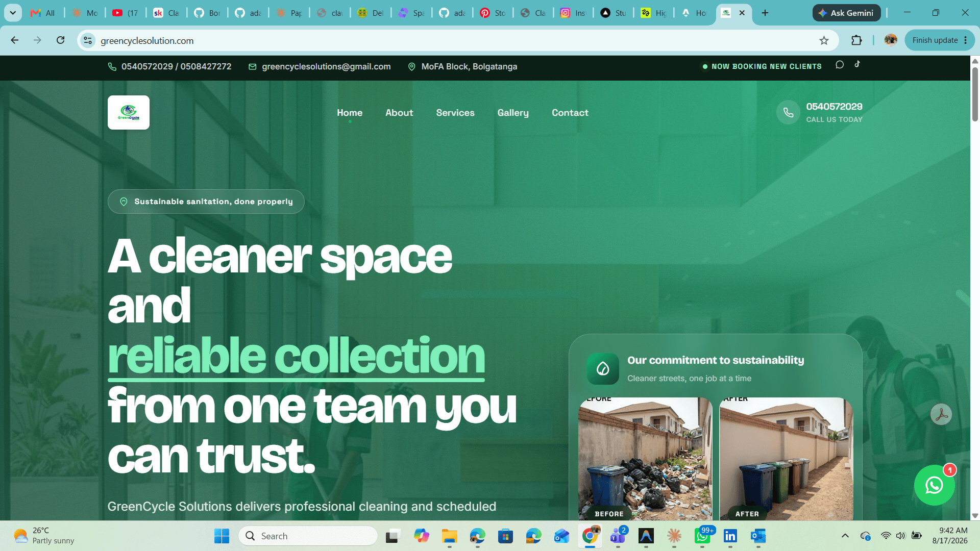
Task: Open Claude app from taskbar
Action: click(674, 536)
